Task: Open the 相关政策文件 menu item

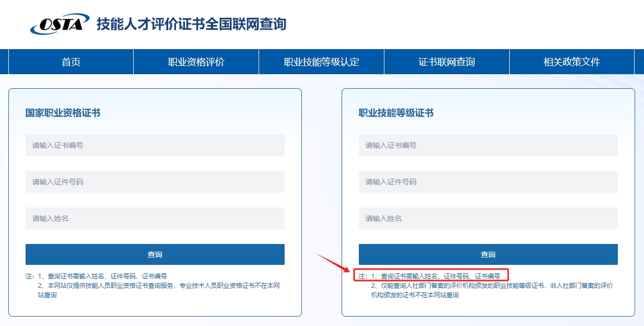Action: pos(571,62)
